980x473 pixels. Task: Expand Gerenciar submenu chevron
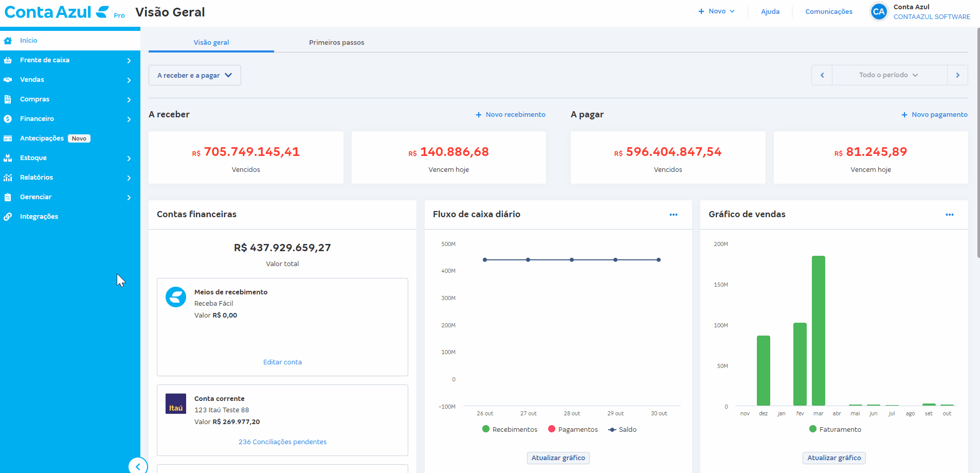pyautogui.click(x=129, y=198)
